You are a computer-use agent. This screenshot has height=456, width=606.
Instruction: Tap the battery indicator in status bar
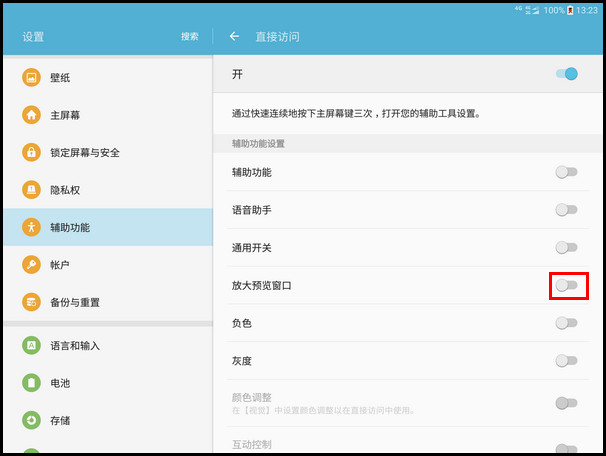click(570, 10)
